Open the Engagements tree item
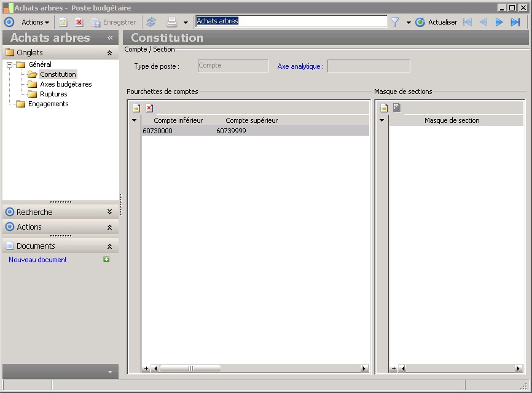The image size is (532, 393). pos(48,104)
